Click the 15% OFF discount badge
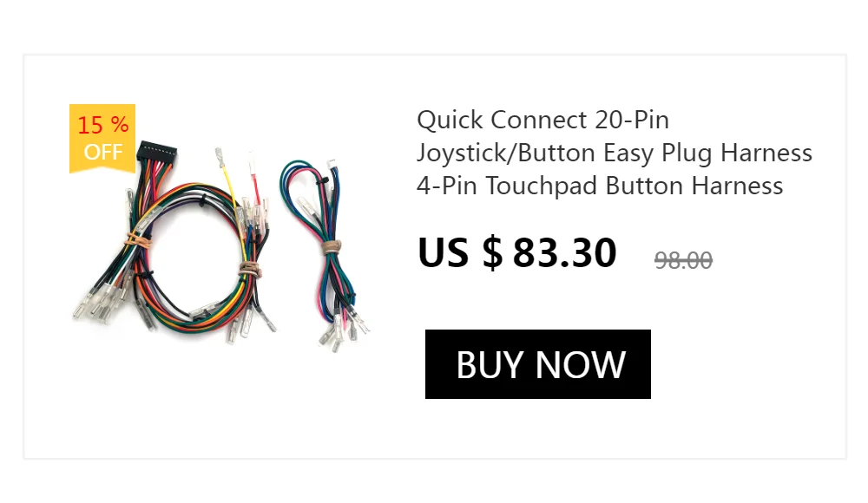The image size is (868, 503). point(102,139)
